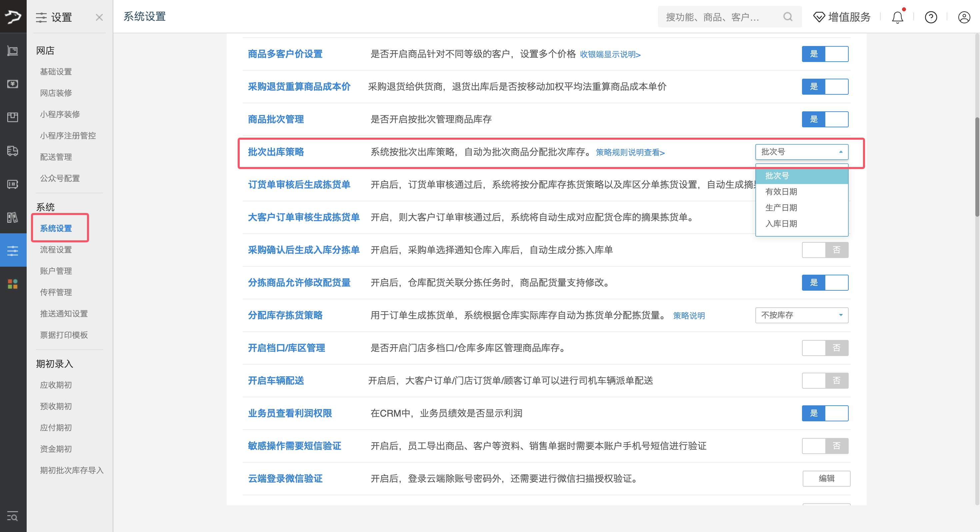This screenshot has height=532, width=980.
Task: Select 系统设置 menu item
Action: (x=56, y=228)
